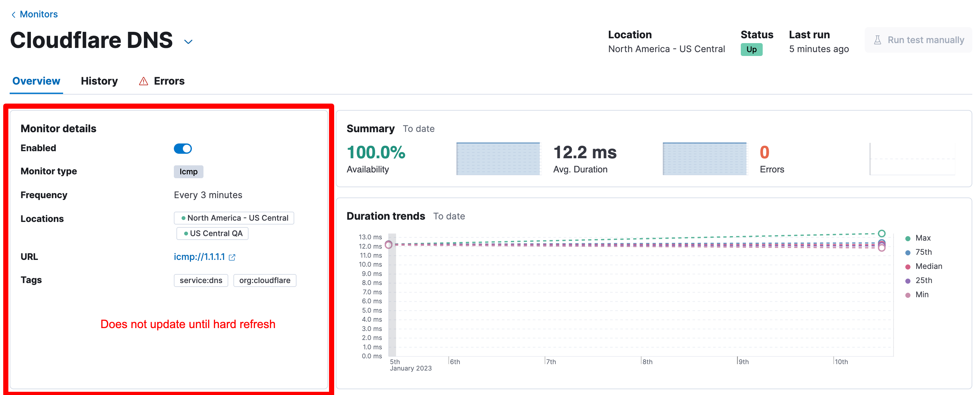
Task: Click green dot on North America location badge
Action: click(184, 218)
